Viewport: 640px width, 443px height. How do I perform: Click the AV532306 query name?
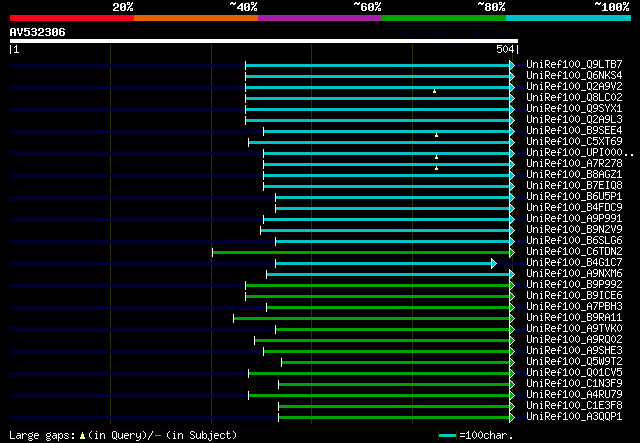click(38, 32)
